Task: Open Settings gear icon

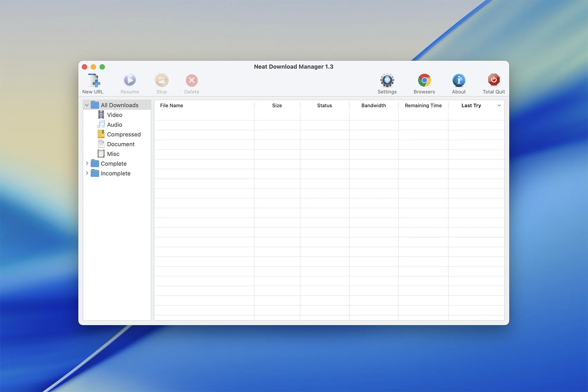Action: pyautogui.click(x=387, y=80)
